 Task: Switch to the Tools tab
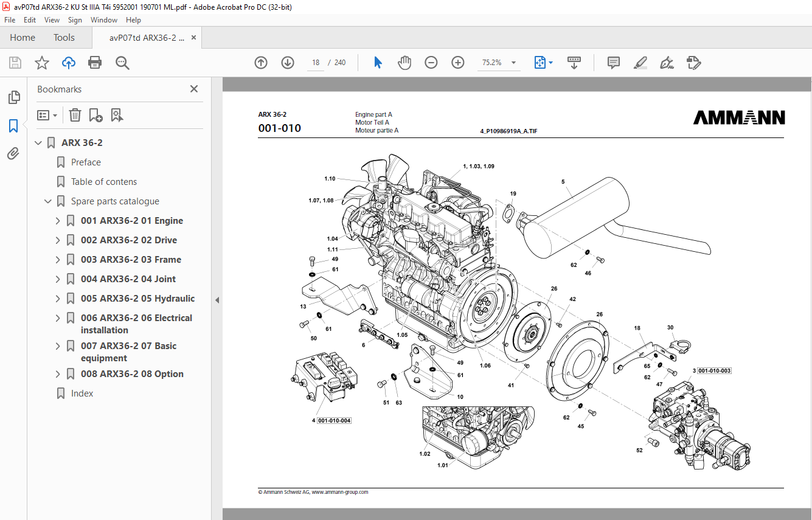[x=64, y=38]
